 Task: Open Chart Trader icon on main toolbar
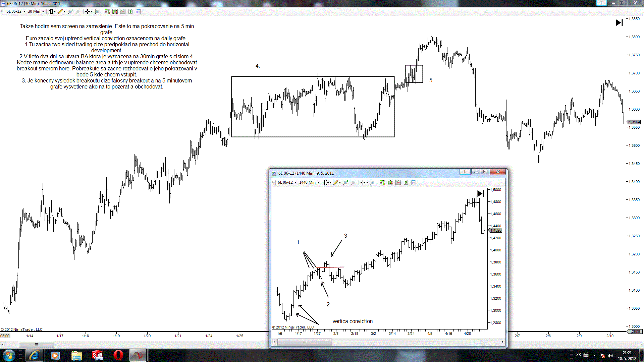[107, 11]
